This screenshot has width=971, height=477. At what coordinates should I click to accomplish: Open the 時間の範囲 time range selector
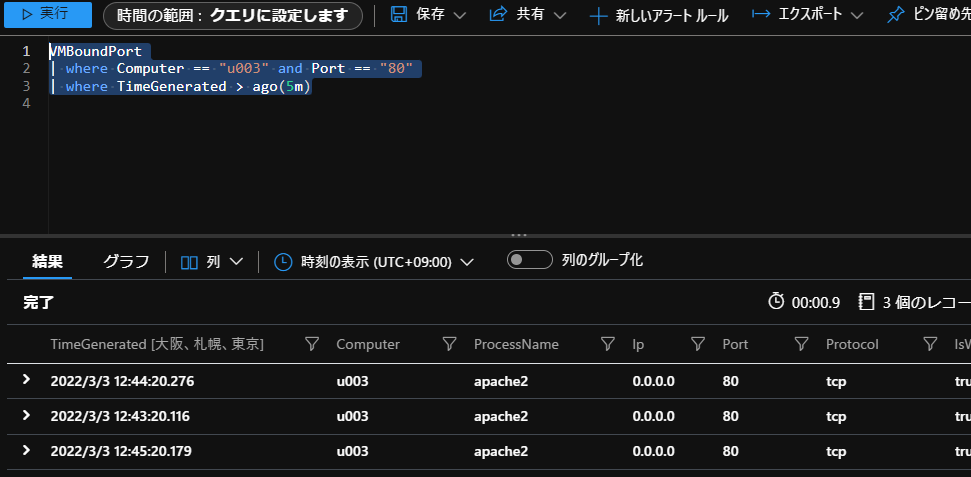pos(233,15)
